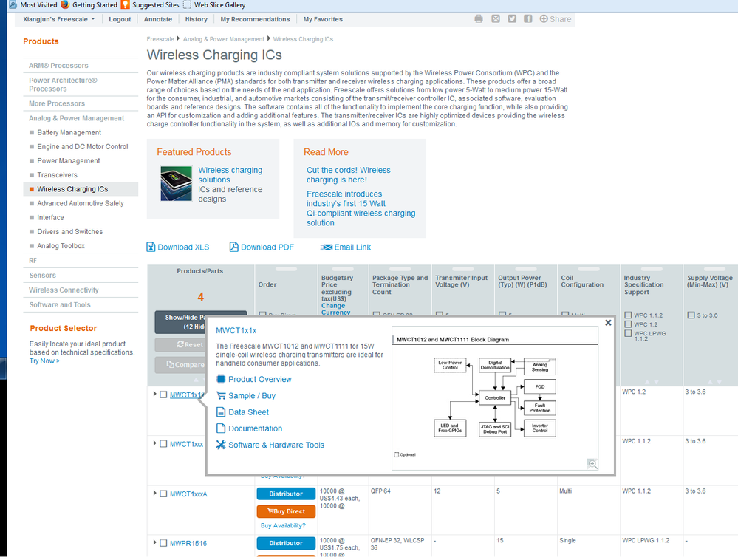
Task: Click the Download PDF icon
Action: click(234, 247)
